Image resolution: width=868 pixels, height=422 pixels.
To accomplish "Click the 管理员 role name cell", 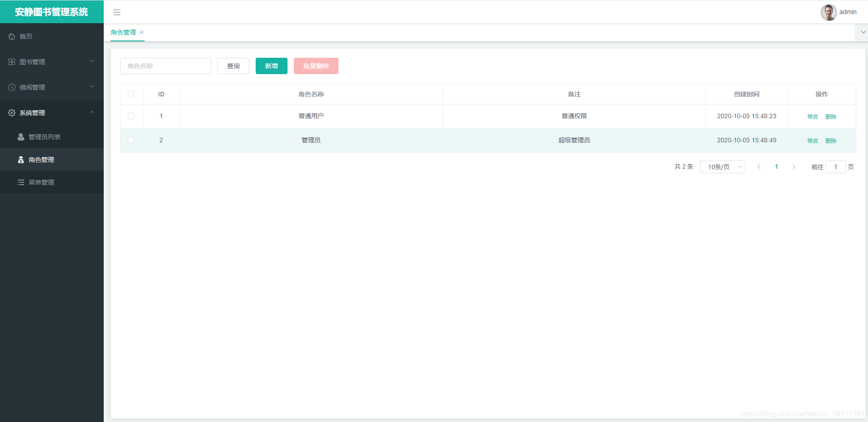I will pos(311,140).
